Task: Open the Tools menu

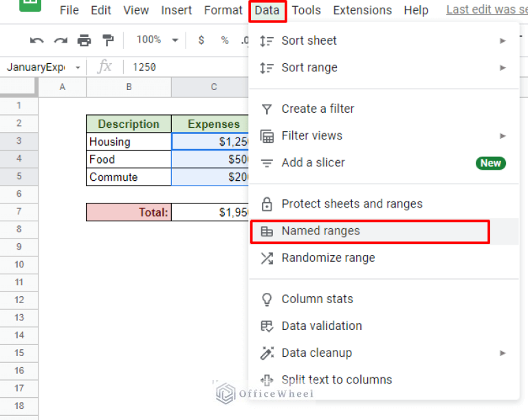Action: coord(306,10)
